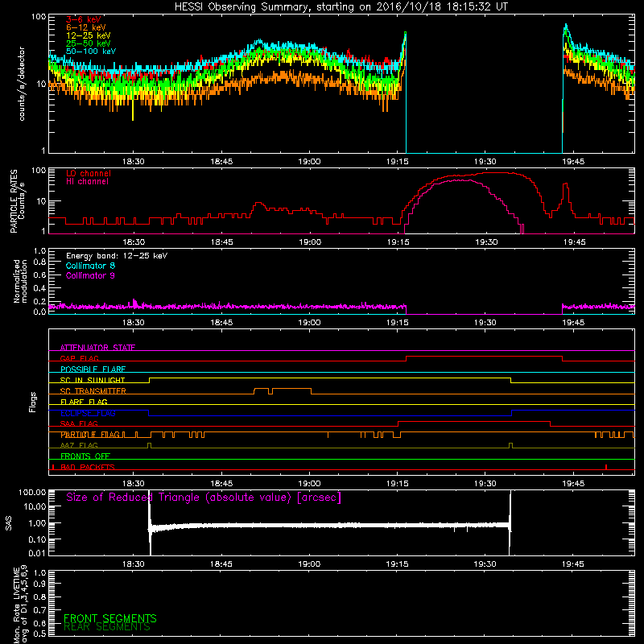This screenshot has height=644, width=644.
Task: Click the SAA FLAG label
Action: pyautogui.click(x=79, y=423)
